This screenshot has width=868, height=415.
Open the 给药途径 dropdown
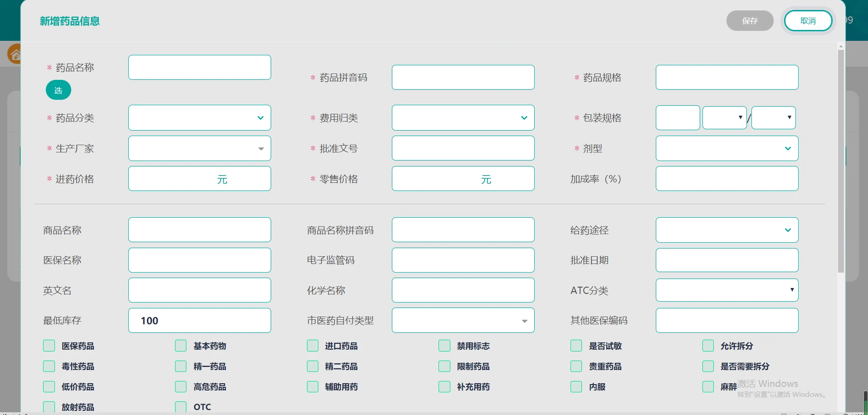tap(788, 230)
